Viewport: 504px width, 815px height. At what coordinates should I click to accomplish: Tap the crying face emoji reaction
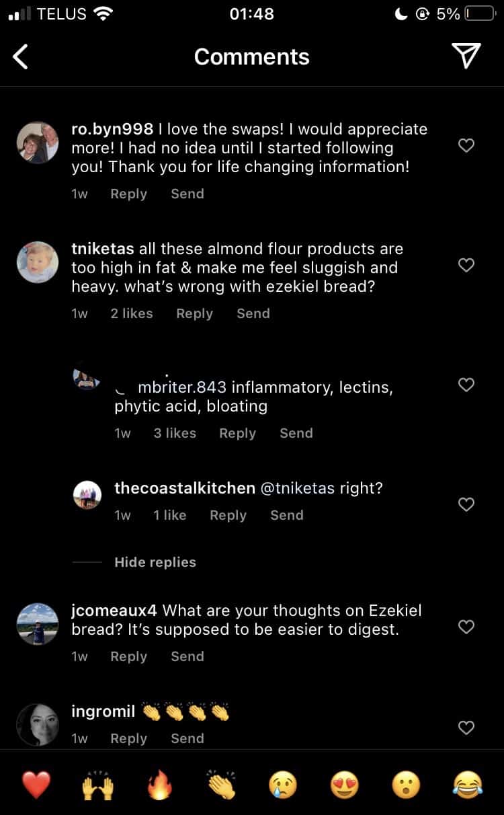click(x=283, y=784)
